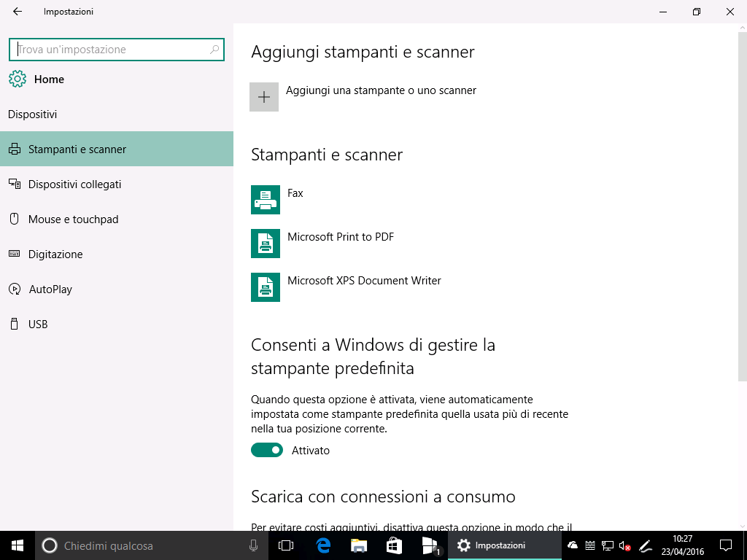
Task: Turn off Windows default printer management toggle
Action: coord(267,450)
